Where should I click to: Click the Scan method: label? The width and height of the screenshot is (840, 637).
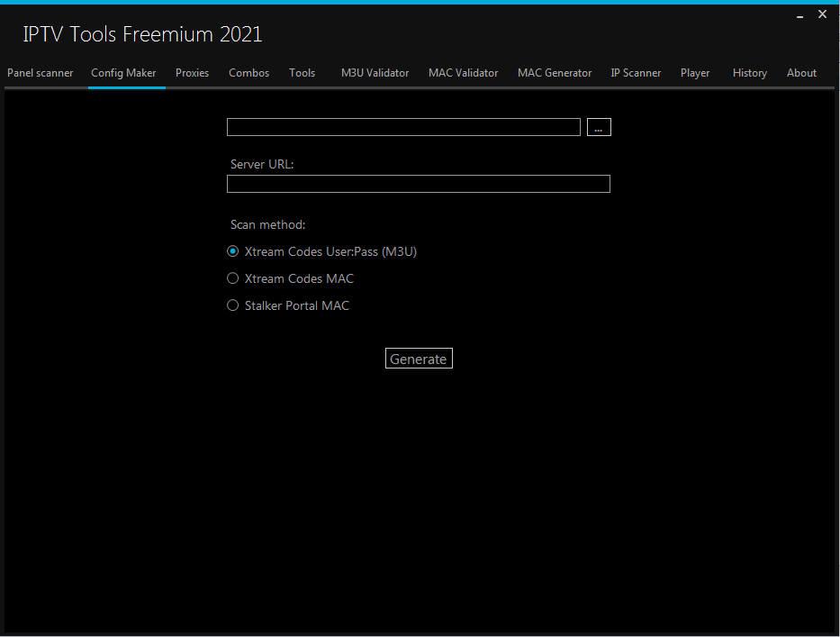[x=268, y=224]
